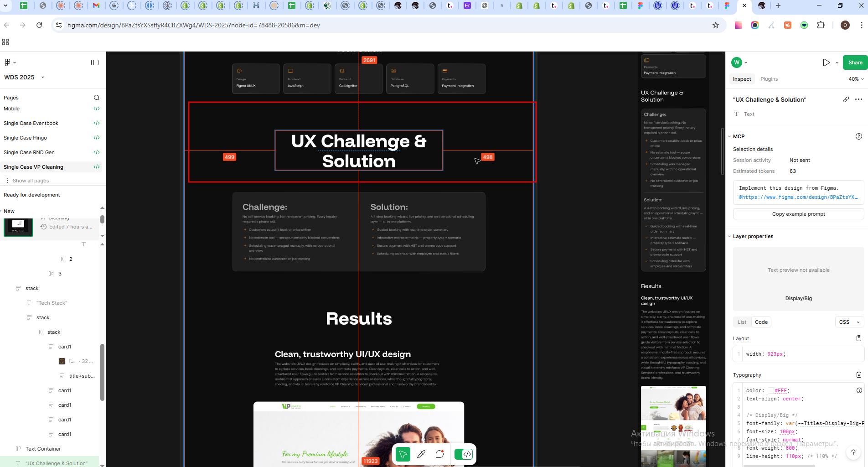Switch to the Inspect tab
This screenshot has height=467, width=868.
(742, 79)
